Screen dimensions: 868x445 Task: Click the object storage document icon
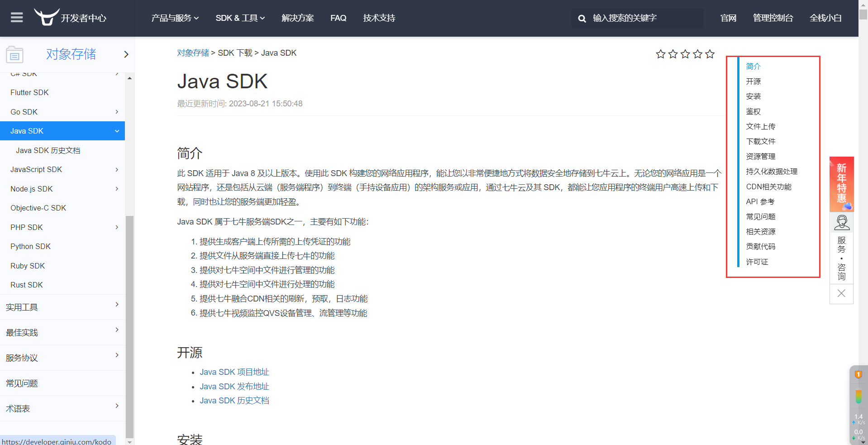pos(14,55)
